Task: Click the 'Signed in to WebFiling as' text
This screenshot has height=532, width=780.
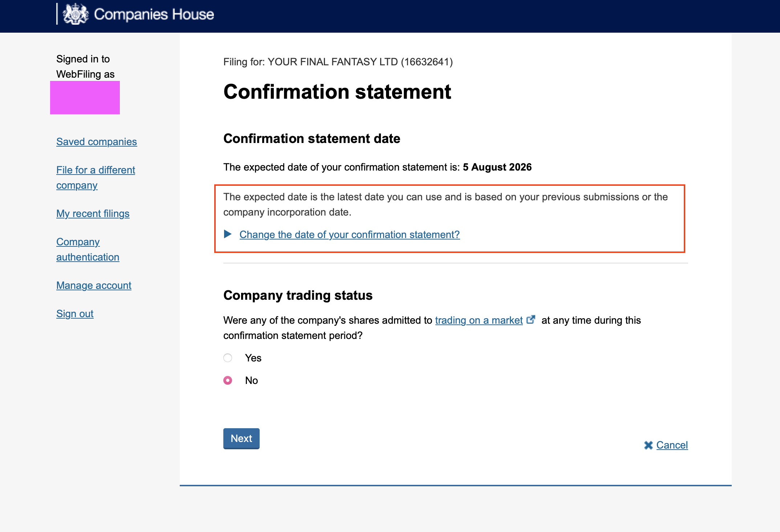Action: coord(85,66)
